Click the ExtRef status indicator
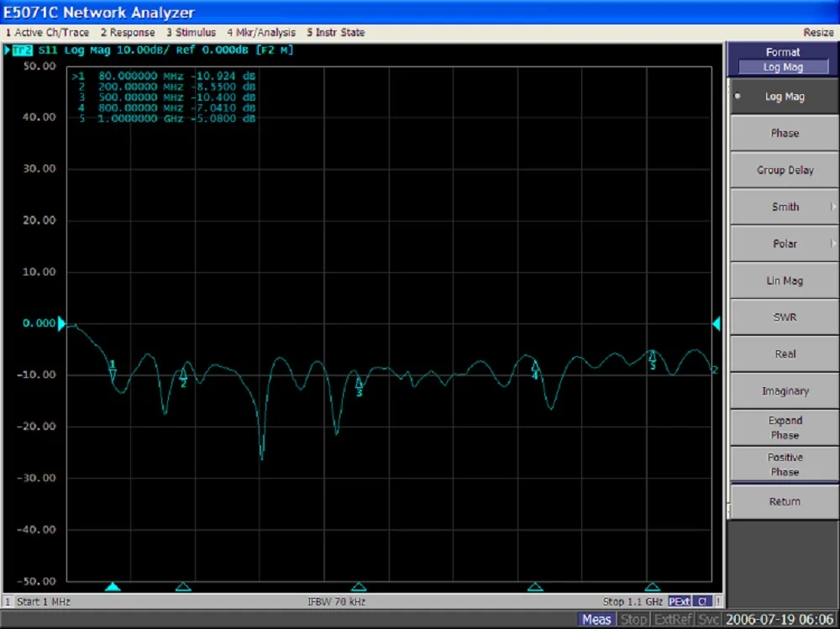Screen dimensions: 840x629 pyautogui.click(x=673, y=620)
